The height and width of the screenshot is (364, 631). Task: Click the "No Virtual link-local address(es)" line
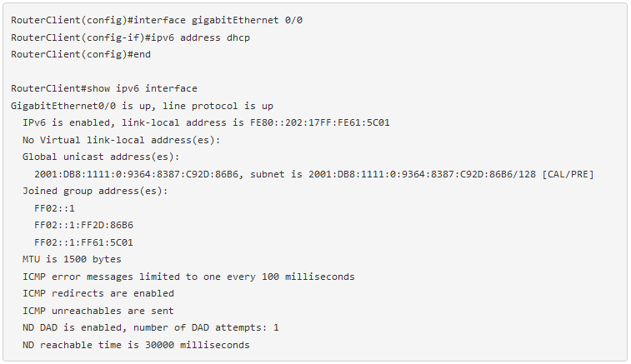121,140
